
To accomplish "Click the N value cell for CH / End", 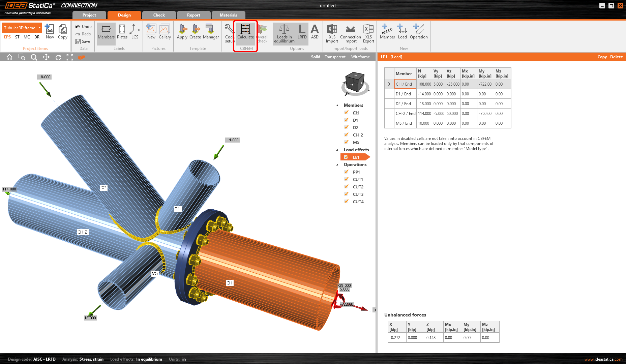I will (x=424, y=84).
